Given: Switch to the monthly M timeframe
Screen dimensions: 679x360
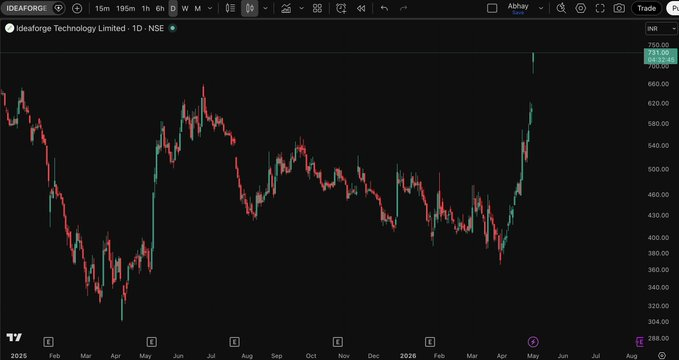Looking at the screenshot, I should tap(197, 8).
